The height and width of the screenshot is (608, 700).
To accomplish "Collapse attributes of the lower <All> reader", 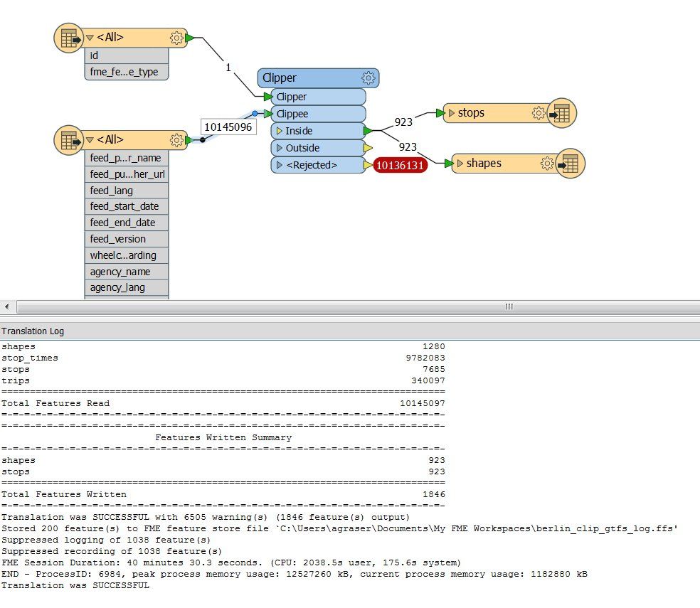I will tap(90, 140).
